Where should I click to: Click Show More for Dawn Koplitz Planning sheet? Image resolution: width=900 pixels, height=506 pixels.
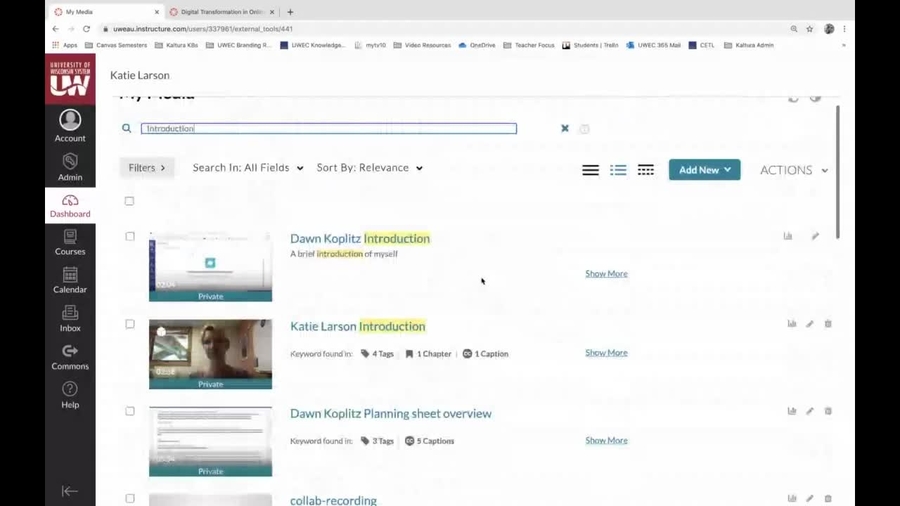(x=606, y=440)
